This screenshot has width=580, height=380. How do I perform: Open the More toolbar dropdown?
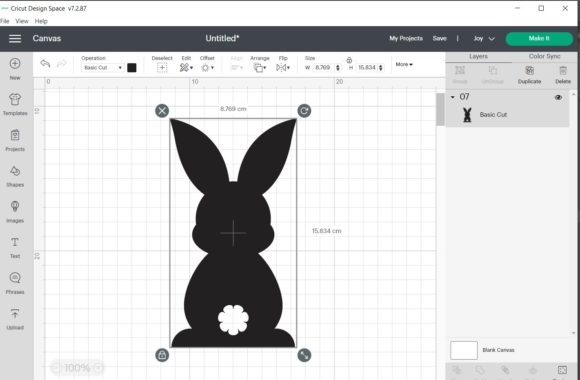coord(404,64)
